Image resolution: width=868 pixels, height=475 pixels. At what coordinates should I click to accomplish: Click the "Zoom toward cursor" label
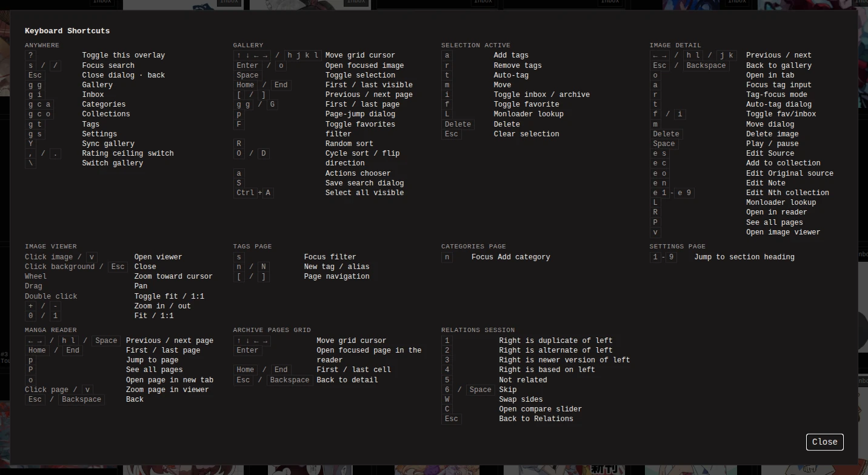click(173, 276)
